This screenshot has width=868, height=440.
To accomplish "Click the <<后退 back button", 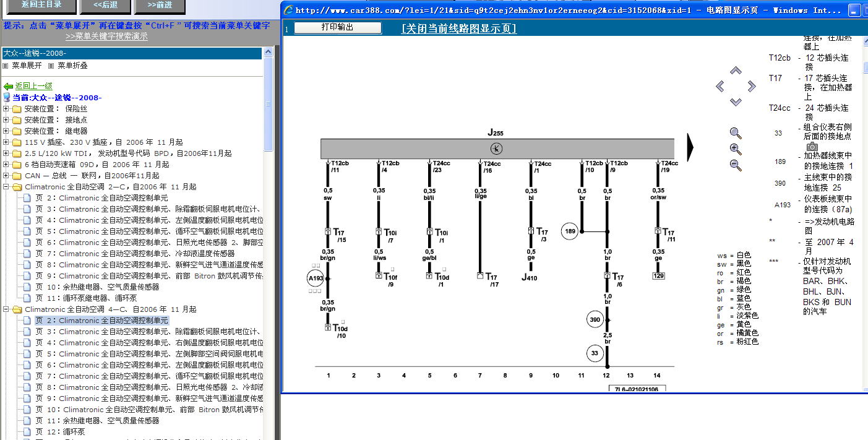I will coord(105,5).
